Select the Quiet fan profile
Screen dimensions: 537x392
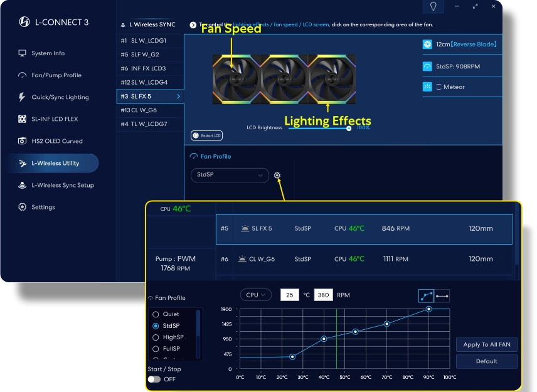[x=166, y=314]
